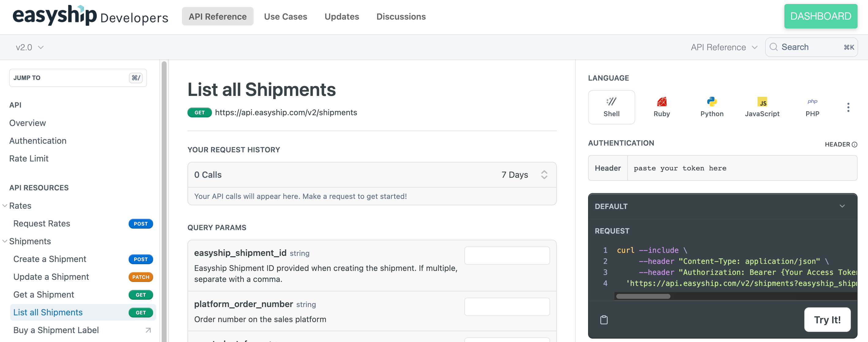Open the v2.0 version dropdown

click(x=30, y=47)
